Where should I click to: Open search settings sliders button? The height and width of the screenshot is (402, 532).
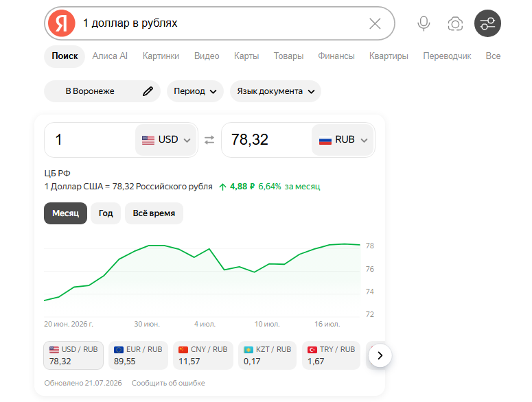pos(487,23)
